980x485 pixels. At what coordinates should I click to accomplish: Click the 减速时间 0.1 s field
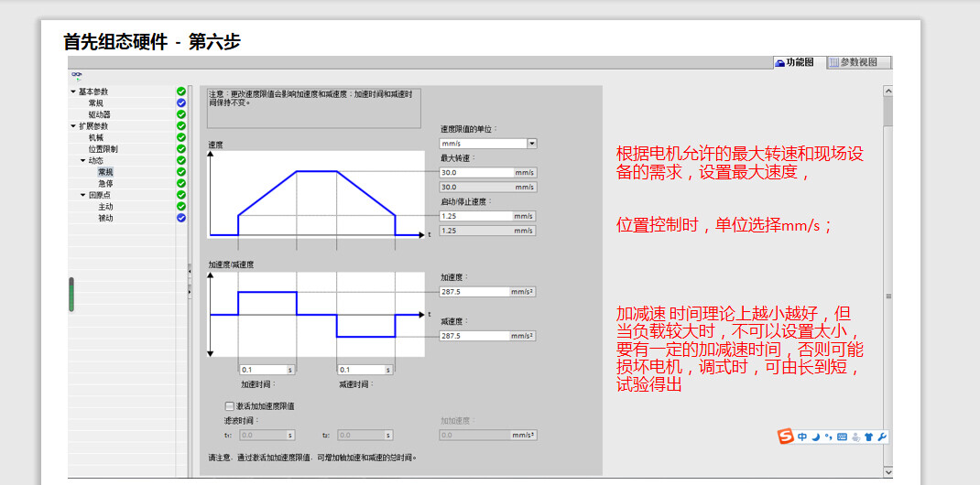pyautogui.click(x=365, y=370)
